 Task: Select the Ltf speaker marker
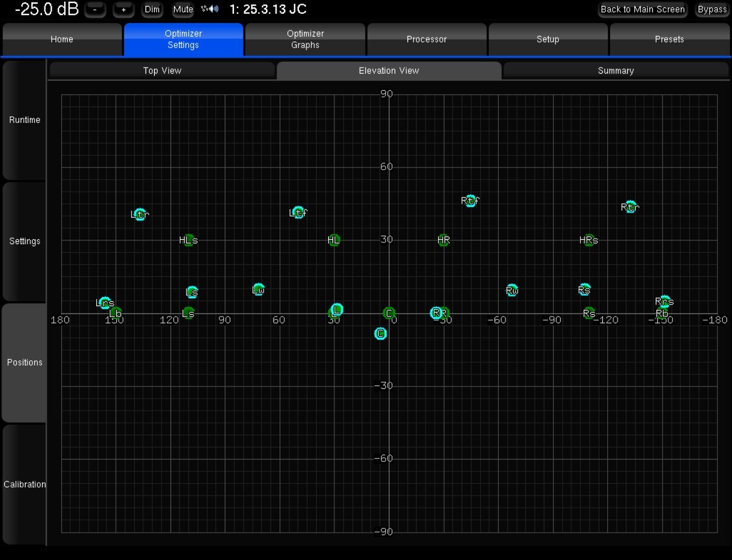[298, 212]
